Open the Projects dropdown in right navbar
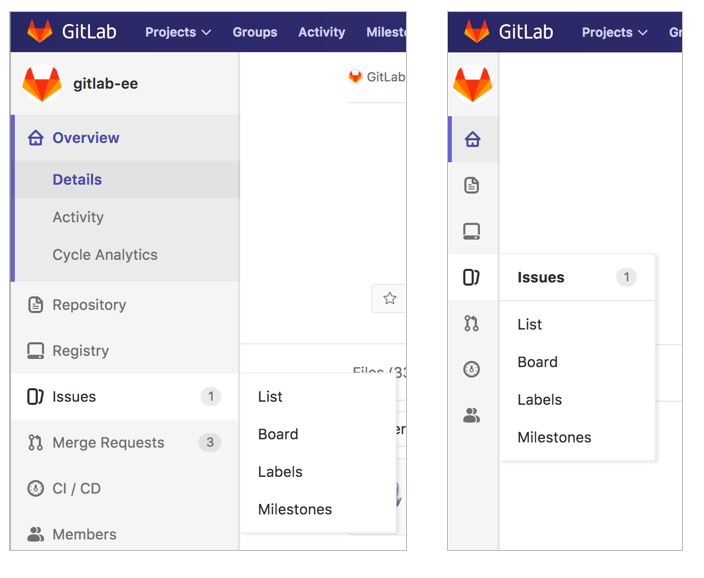The image size is (704, 578). click(614, 32)
